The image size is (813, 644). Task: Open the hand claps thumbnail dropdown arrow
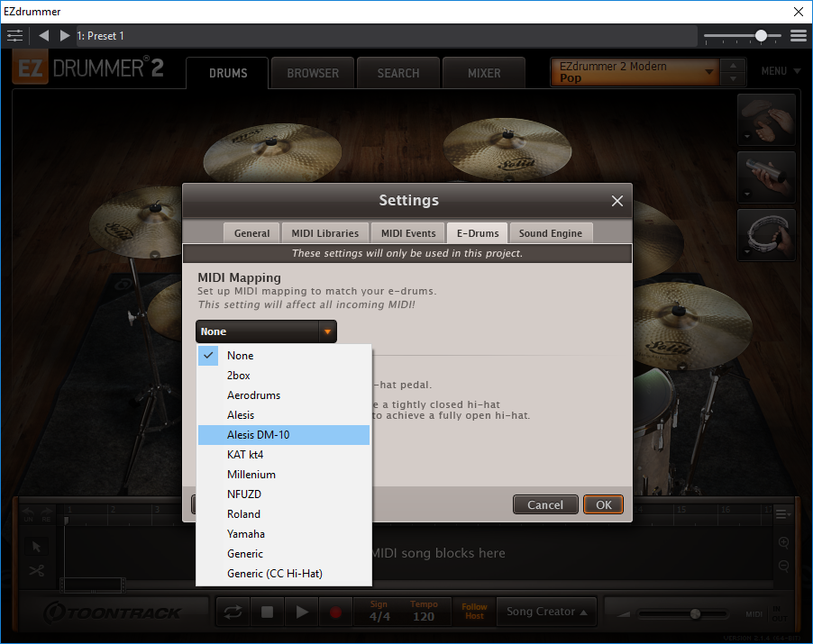746,137
